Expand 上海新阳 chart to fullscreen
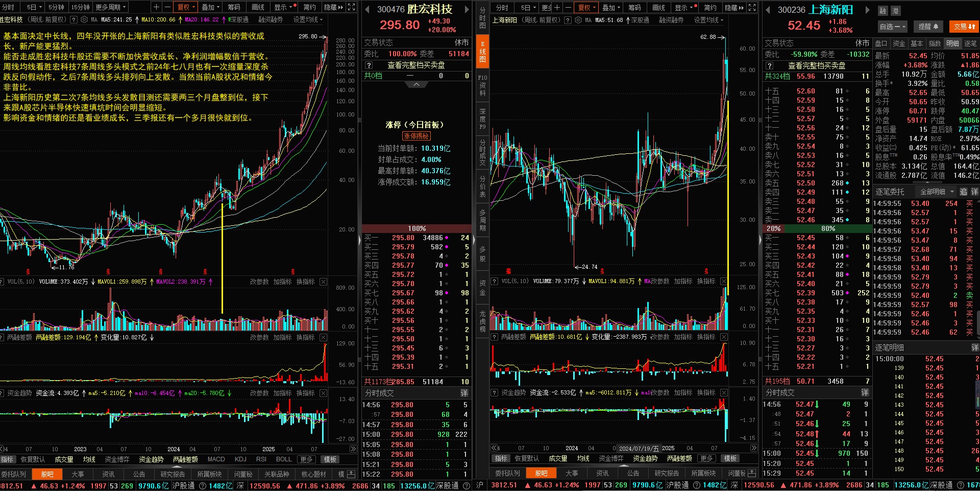 [752, 8]
